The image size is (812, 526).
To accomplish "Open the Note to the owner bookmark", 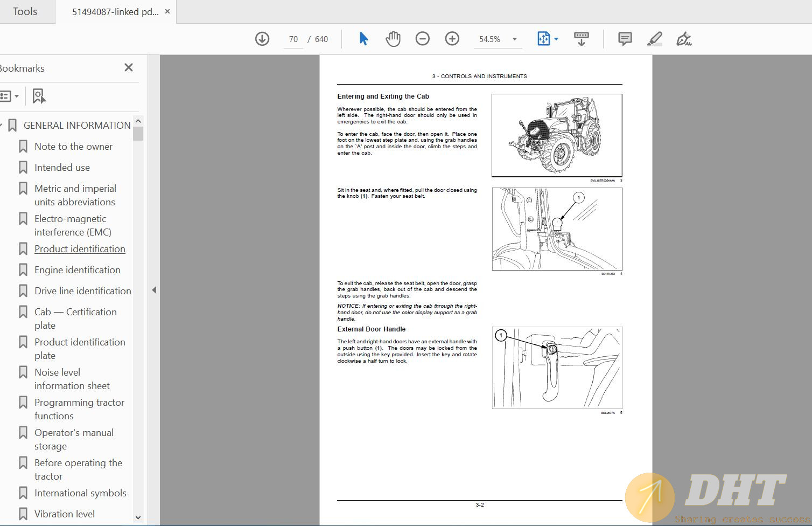I will pos(73,147).
